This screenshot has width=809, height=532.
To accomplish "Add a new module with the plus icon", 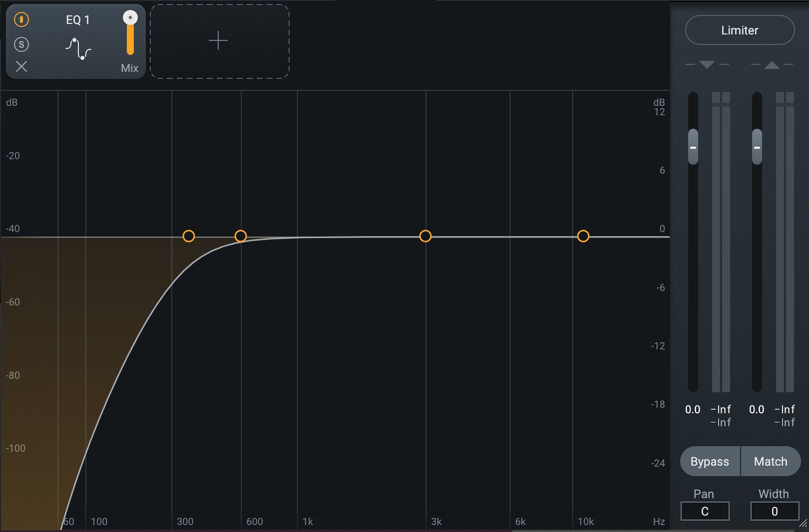I will coord(219,41).
